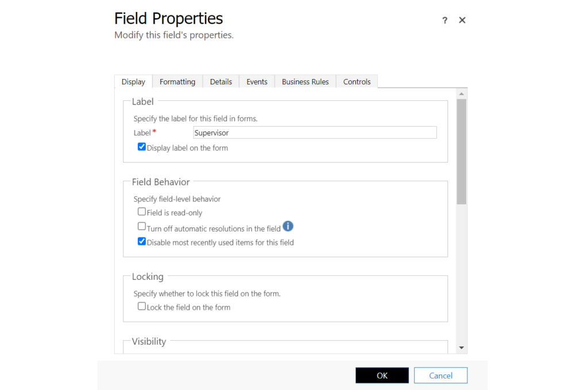Open the Details tab

[221, 81]
